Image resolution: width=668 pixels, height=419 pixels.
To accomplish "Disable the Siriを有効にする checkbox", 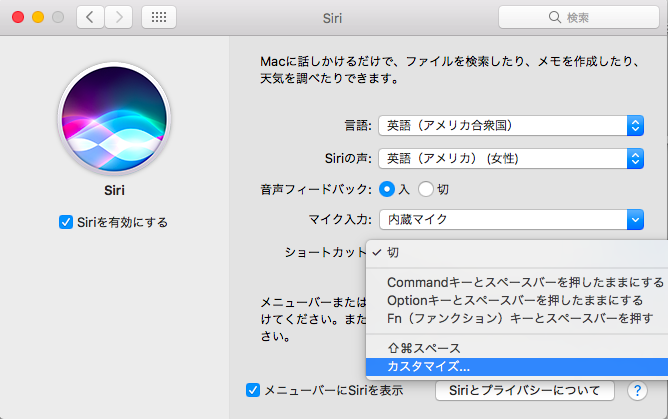I will click(66, 222).
